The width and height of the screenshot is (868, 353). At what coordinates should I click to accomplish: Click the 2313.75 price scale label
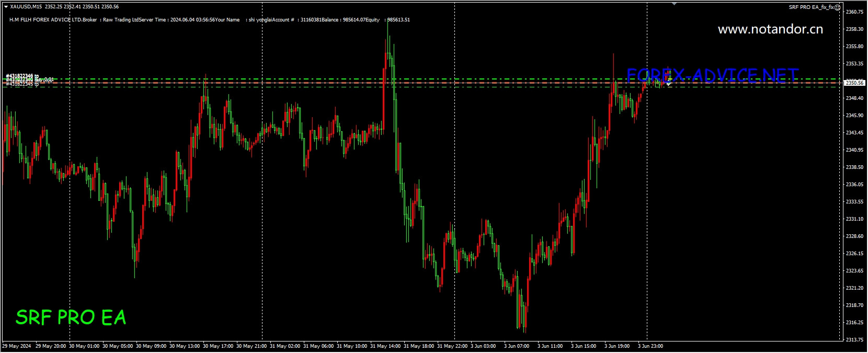(x=854, y=339)
